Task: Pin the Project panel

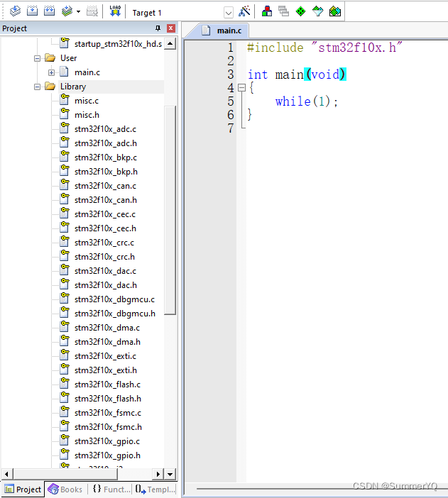Action: 158,28
